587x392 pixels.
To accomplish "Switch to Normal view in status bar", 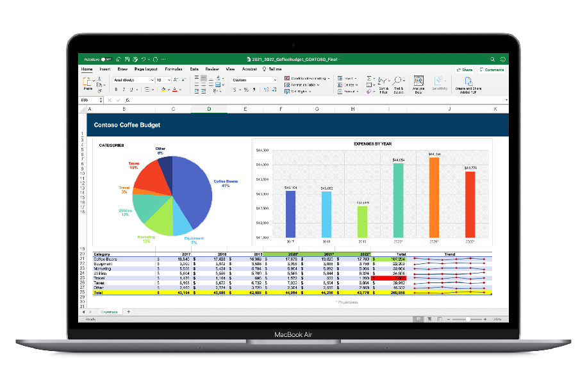I will [x=418, y=319].
